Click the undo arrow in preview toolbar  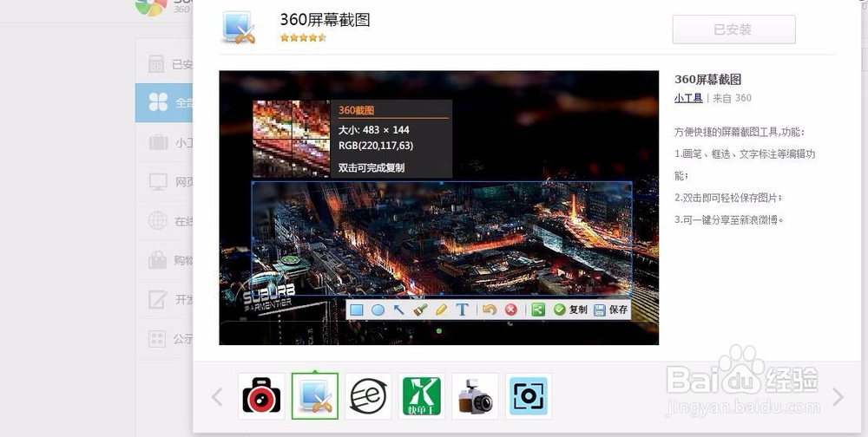tap(489, 310)
